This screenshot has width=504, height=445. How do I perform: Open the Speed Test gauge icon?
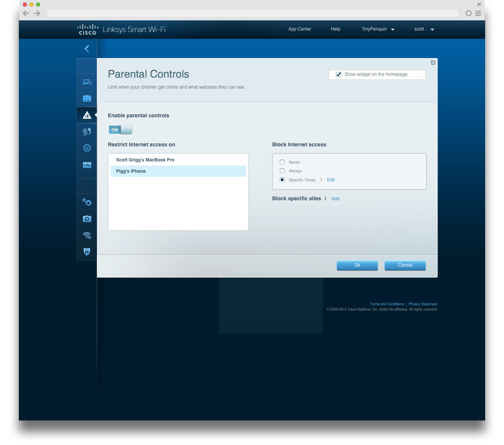(x=87, y=148)
